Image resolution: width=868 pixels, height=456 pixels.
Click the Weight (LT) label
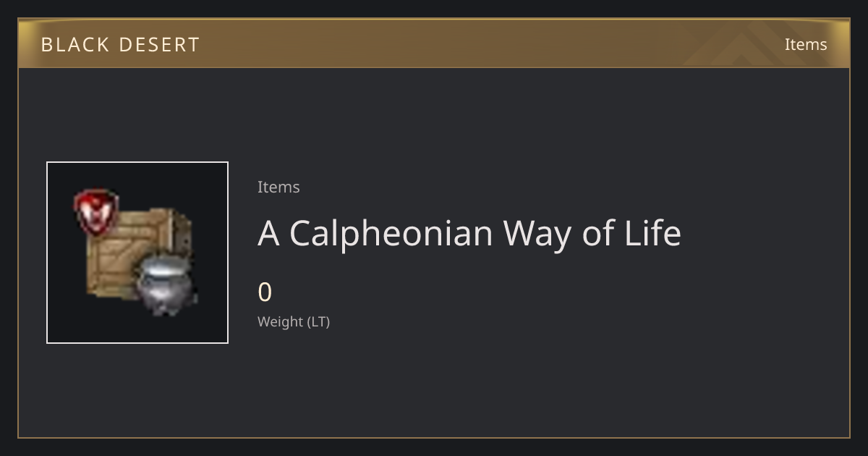point(294,322)
